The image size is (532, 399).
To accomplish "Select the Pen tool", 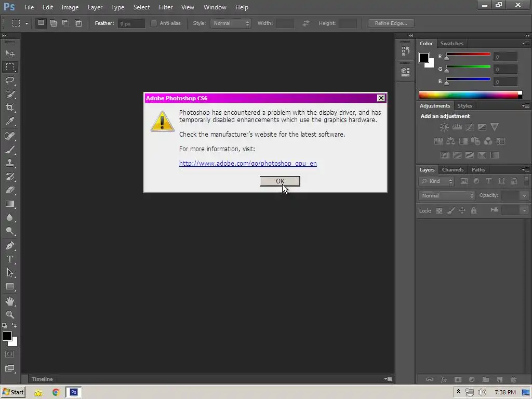I will pos(10,246).
